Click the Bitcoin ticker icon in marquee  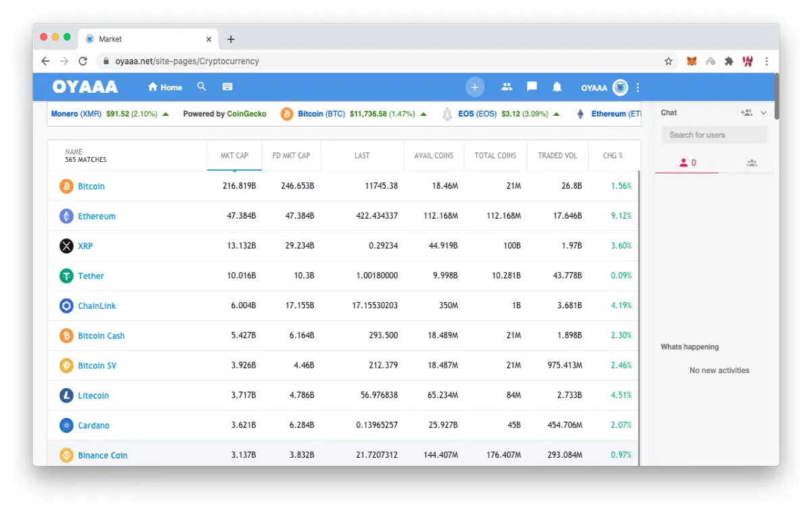tap(286, 114)
